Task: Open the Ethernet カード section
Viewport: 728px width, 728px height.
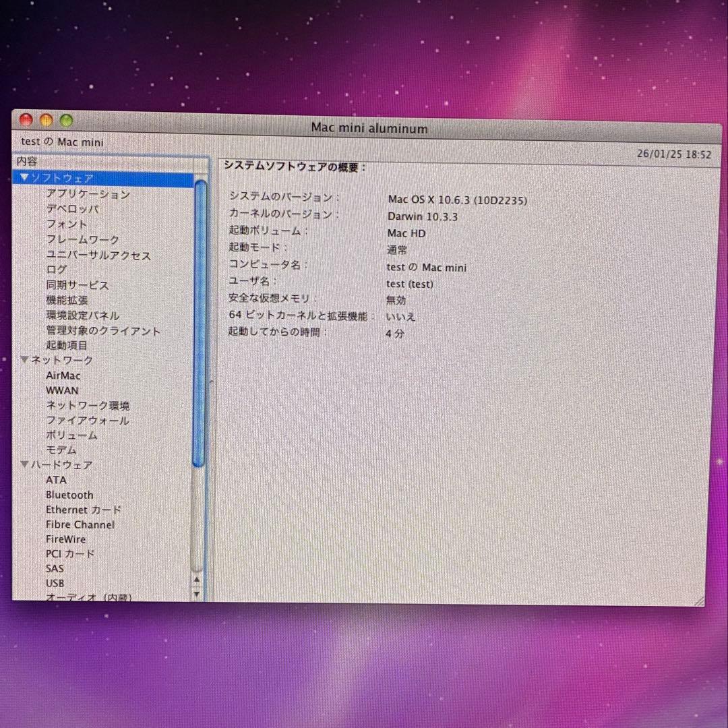Action: [x=84, y=510]
